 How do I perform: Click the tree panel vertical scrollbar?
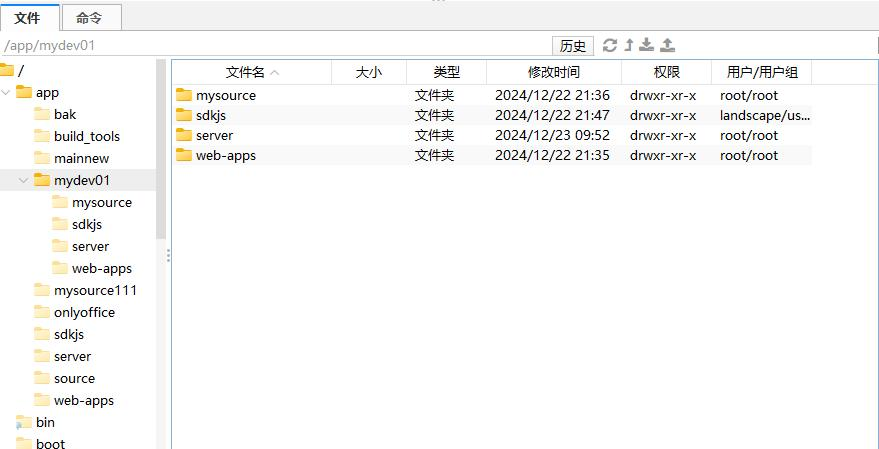pyautogui.click(x=161, y=150)
